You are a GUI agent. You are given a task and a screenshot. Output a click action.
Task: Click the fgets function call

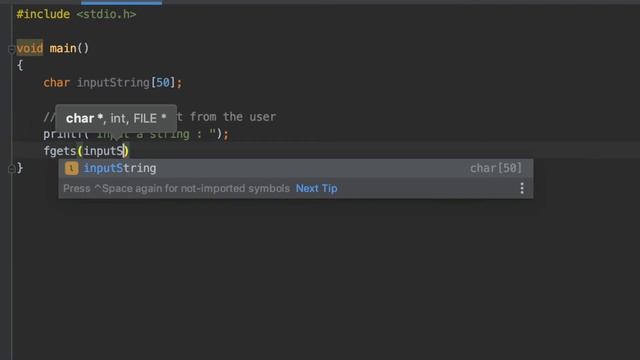coord(60,151)
